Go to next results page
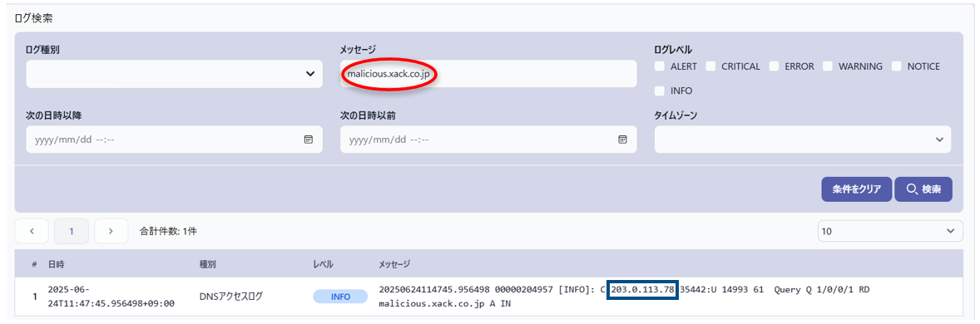The height and width of the screenshot is (324, 980). [111, 231]
